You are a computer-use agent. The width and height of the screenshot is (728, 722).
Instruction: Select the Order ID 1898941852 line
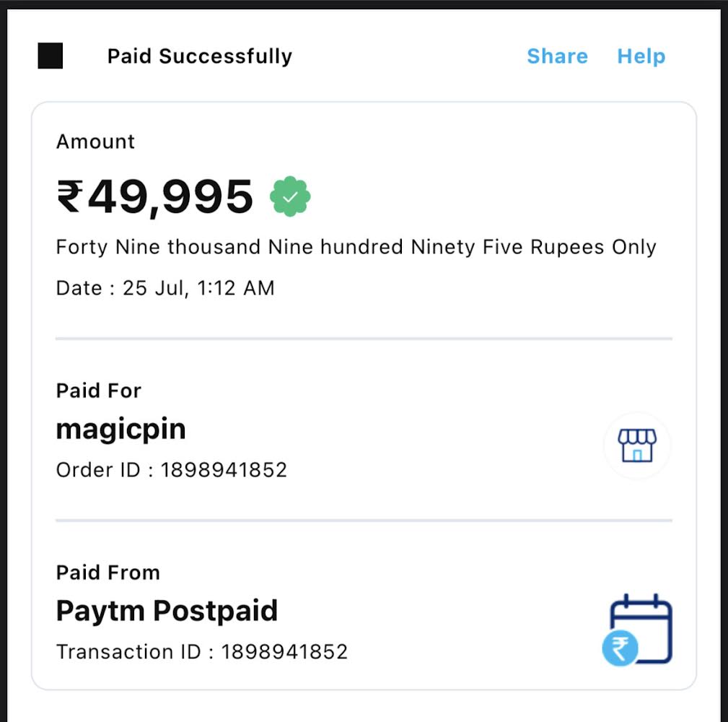172,470
